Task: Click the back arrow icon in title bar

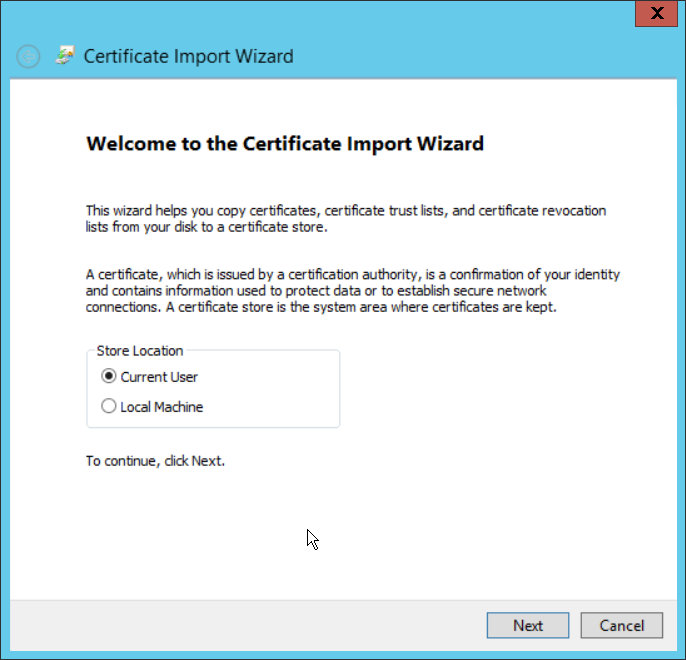Action: pyautogui.click(x=28, y=57)
